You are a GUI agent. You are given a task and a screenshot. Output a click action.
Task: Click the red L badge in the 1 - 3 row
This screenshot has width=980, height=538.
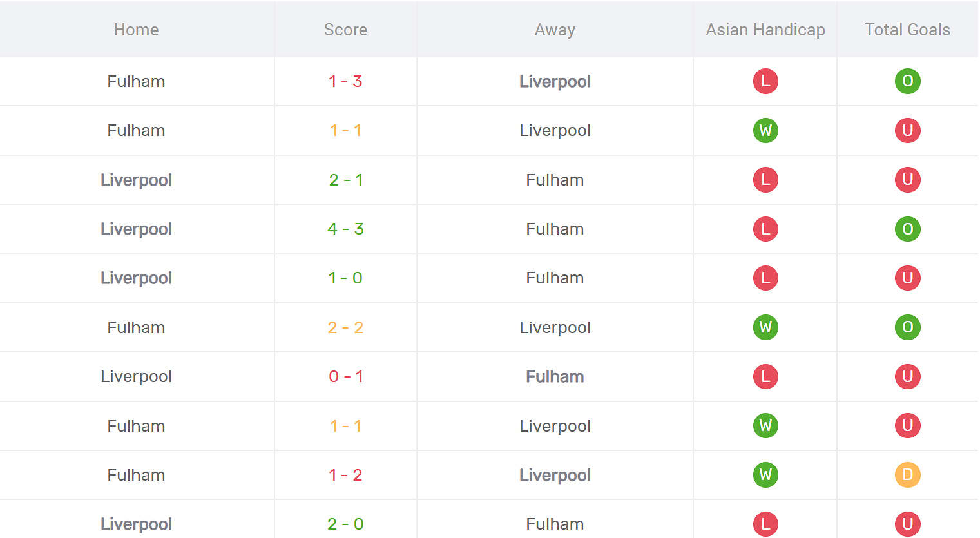click(765, 81)
